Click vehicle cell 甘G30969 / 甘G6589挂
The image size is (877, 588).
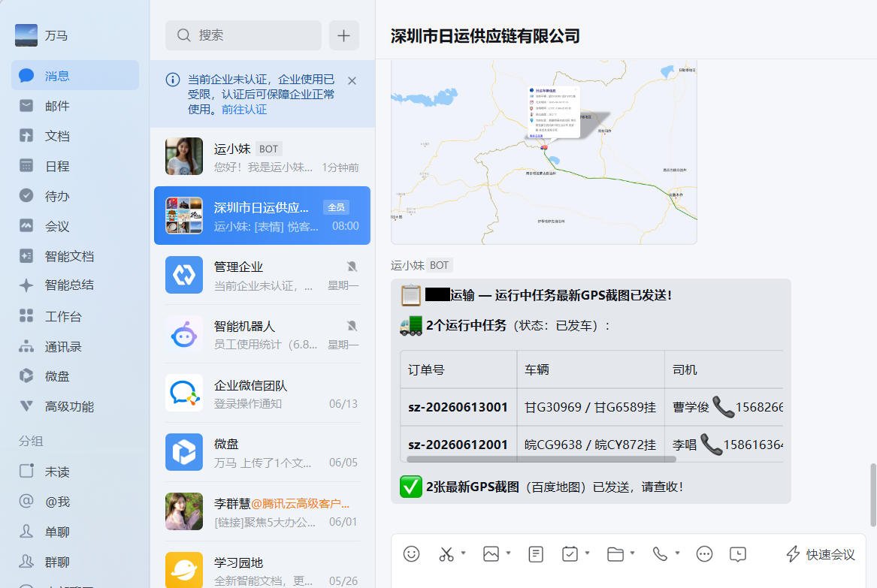pyautogui.click(x=590, y=407)
